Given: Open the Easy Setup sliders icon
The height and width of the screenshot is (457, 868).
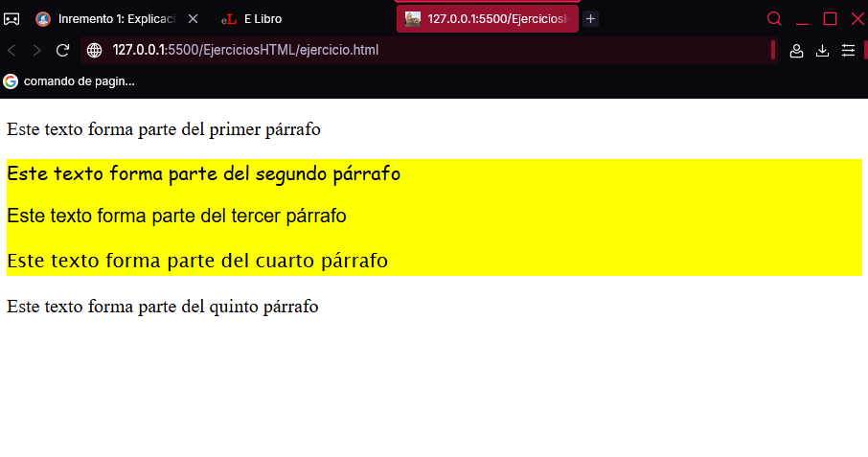Looking at the screenshot, I should [x=848, y=51].
